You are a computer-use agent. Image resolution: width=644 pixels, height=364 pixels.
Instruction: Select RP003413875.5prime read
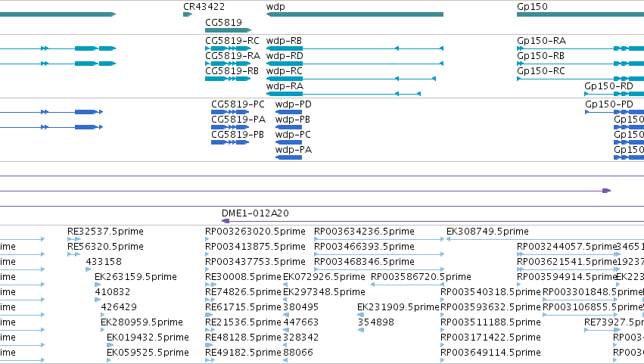click(207, 254)
